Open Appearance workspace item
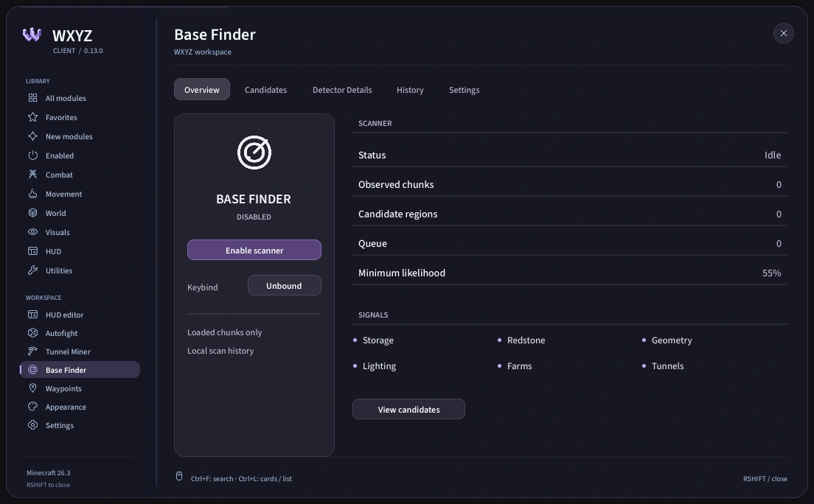This screenshot has height=504, width=814. [x=80, y=407]
